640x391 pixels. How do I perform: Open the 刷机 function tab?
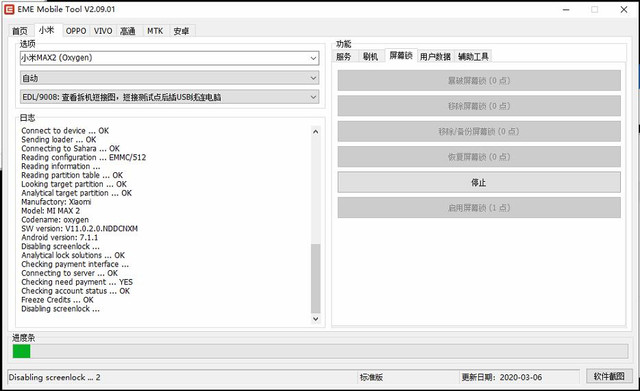coord(371,57)
